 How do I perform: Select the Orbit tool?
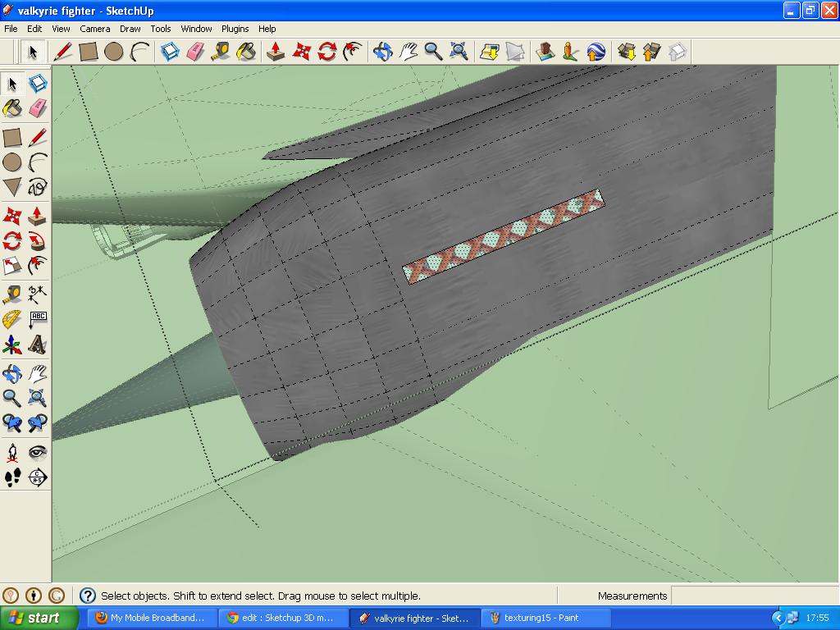[11, 373]
